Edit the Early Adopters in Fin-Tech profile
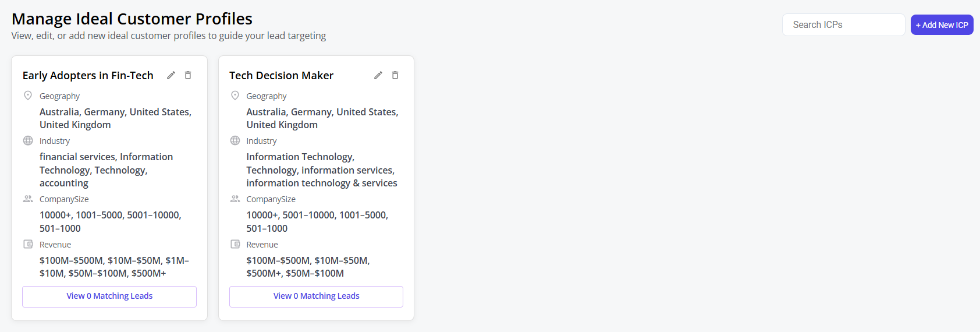The image size is (980, 332). pyautogui.click(x=171, y=75)
